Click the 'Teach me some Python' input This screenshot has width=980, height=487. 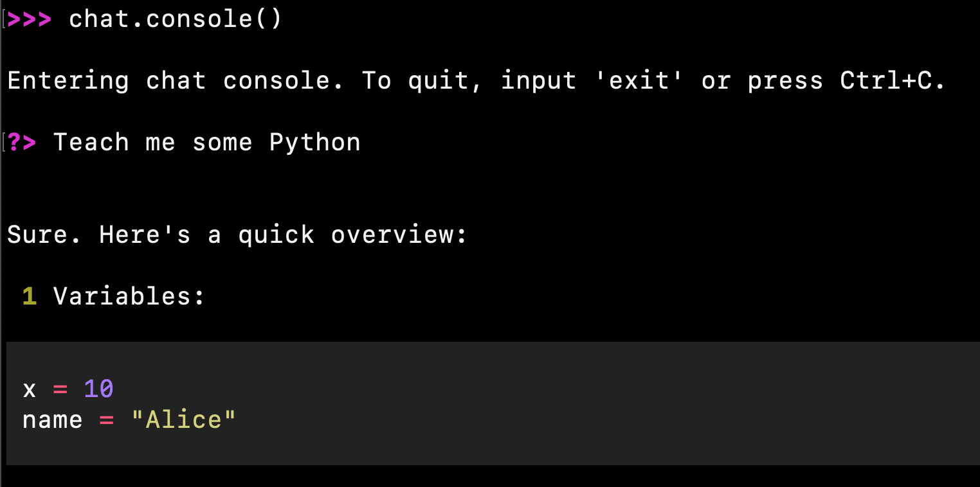click(207, 142)
